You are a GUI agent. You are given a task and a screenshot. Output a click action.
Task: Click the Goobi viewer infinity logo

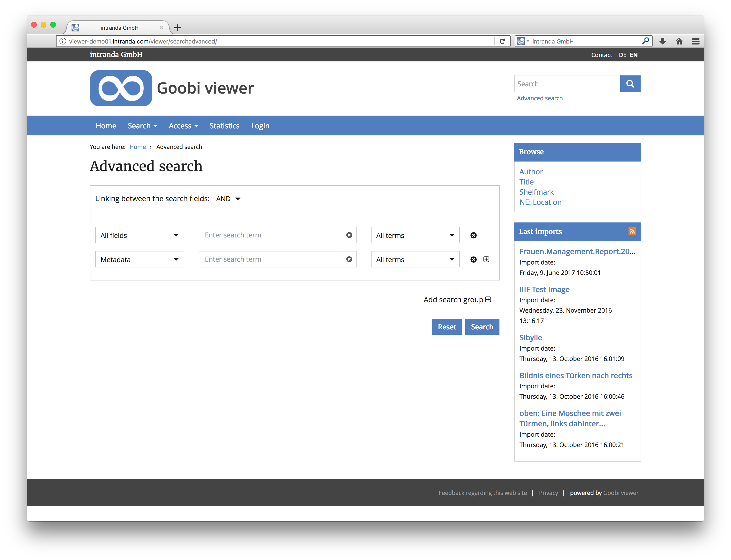pos(121,88)
